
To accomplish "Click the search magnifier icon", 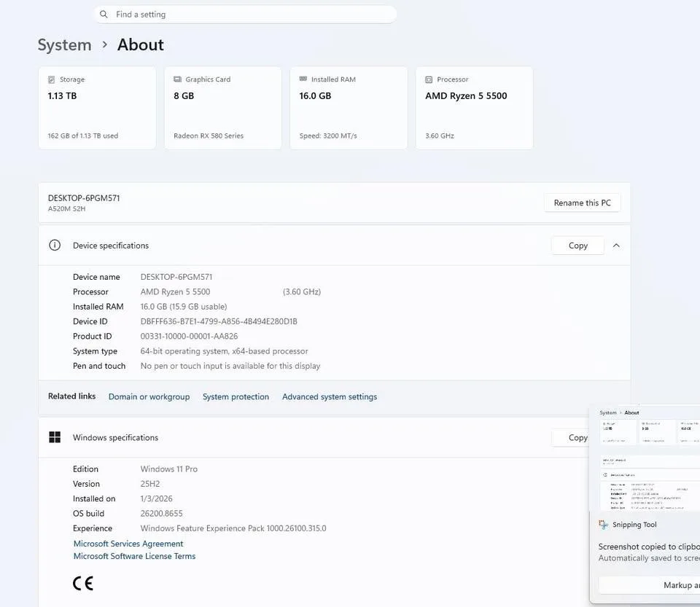I will click(x=104, y=15).
